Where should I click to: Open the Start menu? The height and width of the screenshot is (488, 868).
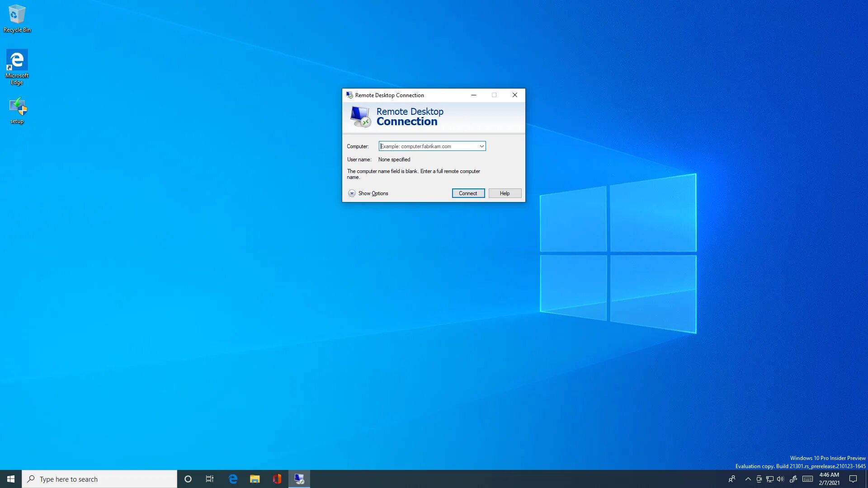(x=11, y=479)
